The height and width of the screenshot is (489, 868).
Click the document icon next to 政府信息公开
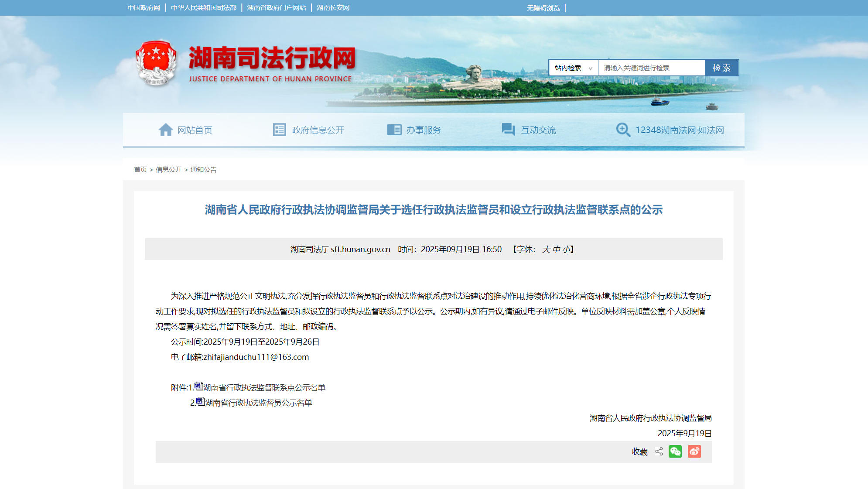pos(279,129)
